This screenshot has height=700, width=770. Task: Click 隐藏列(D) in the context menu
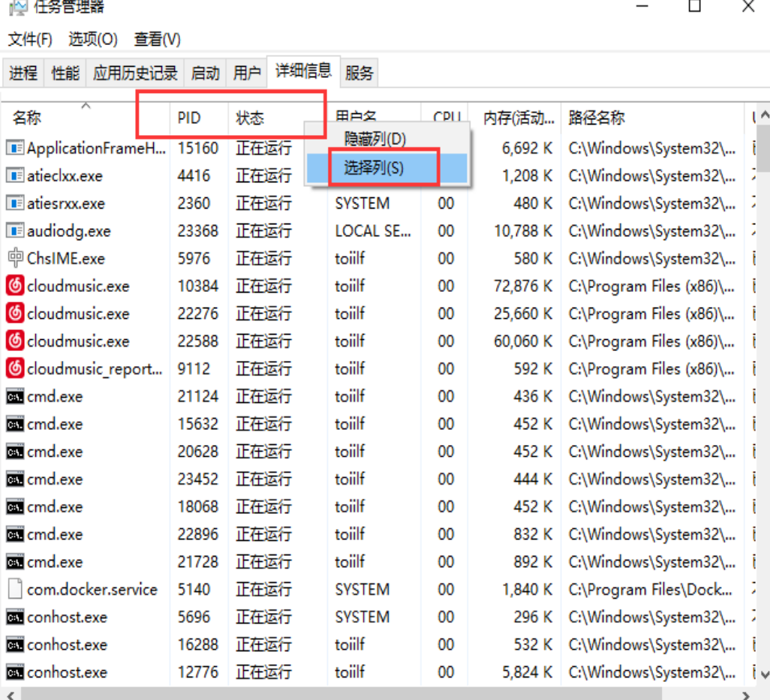tap(374, 139)
